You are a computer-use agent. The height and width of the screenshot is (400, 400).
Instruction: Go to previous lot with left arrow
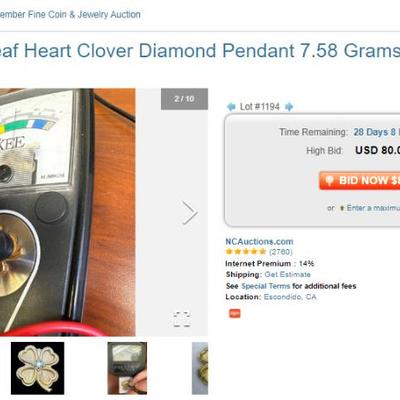(231, 107)
